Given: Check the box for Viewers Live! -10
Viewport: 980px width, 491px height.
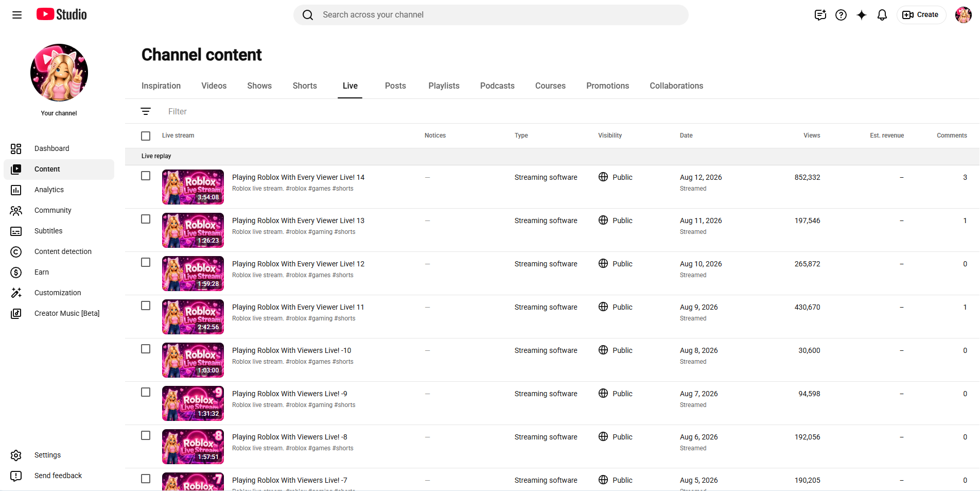Looking at the screenshot, I should point(146,349).
